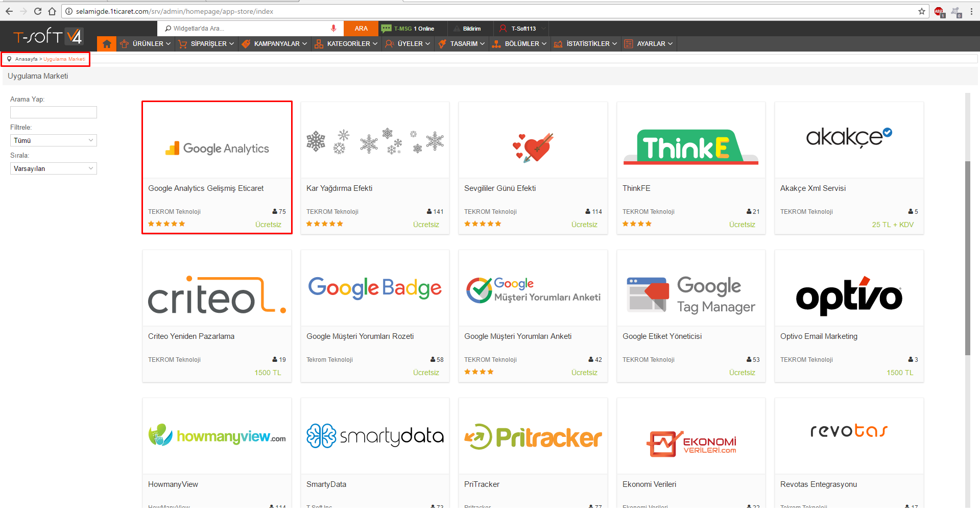This screenshot has width=980, height=517.
Task: Click the microphone voice search icon
Action: 333,29
